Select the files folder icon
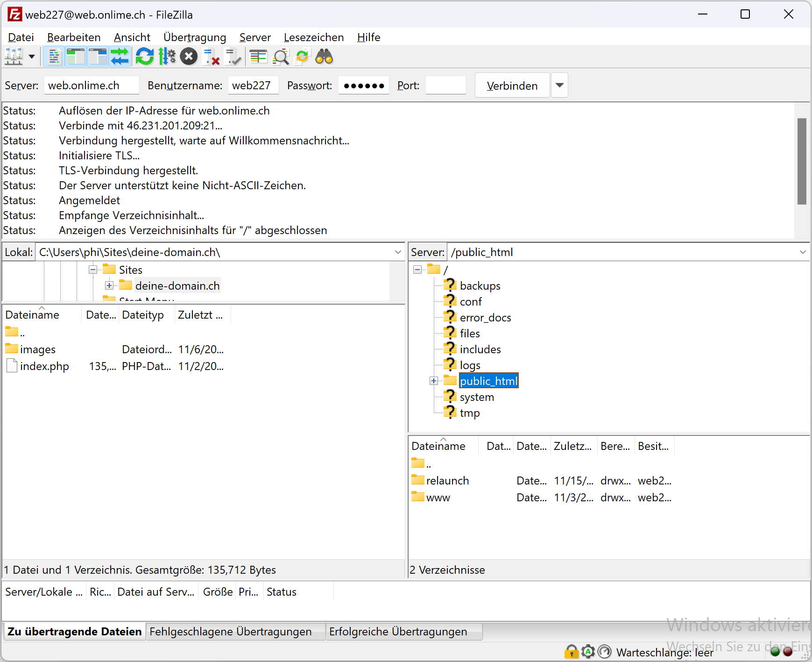This screenshot has height=662, width=812. (450, 333)
